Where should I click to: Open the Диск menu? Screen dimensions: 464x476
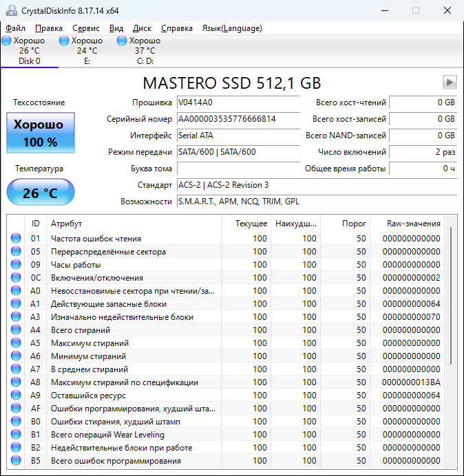(x=143, y=28)
